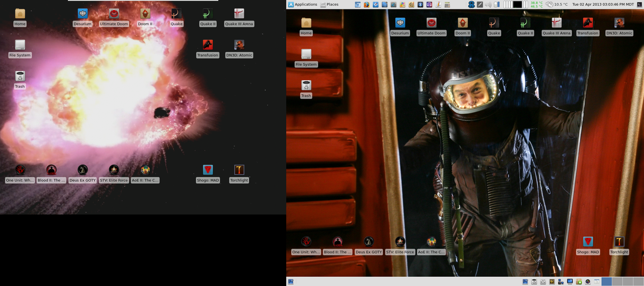Click the green update notifier tray icon
The height and width of the screenshot is (286, 644).
point(579,281)
